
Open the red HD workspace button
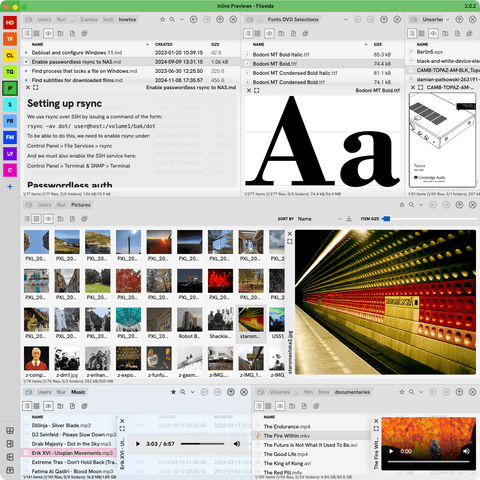coord(10,23)
